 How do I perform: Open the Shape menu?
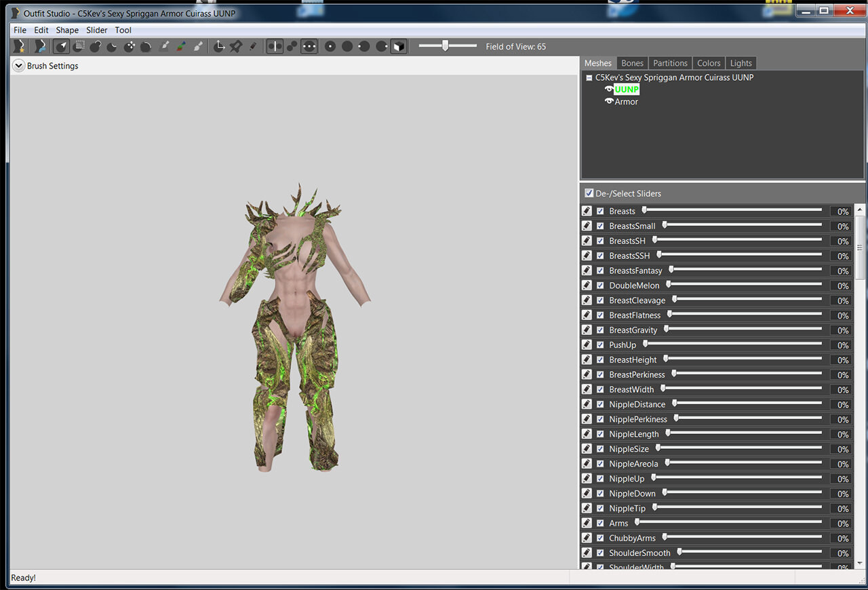67,30
